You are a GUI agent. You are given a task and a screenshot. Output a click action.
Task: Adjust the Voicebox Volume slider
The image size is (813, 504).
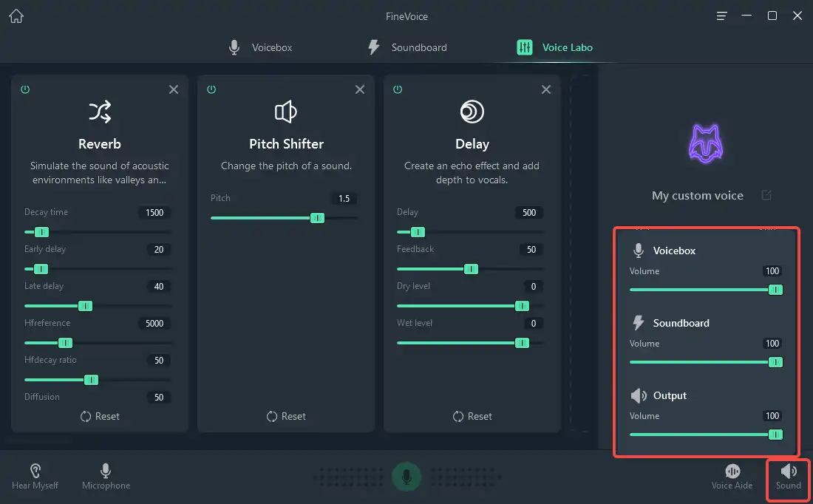[x=706, y=290]
